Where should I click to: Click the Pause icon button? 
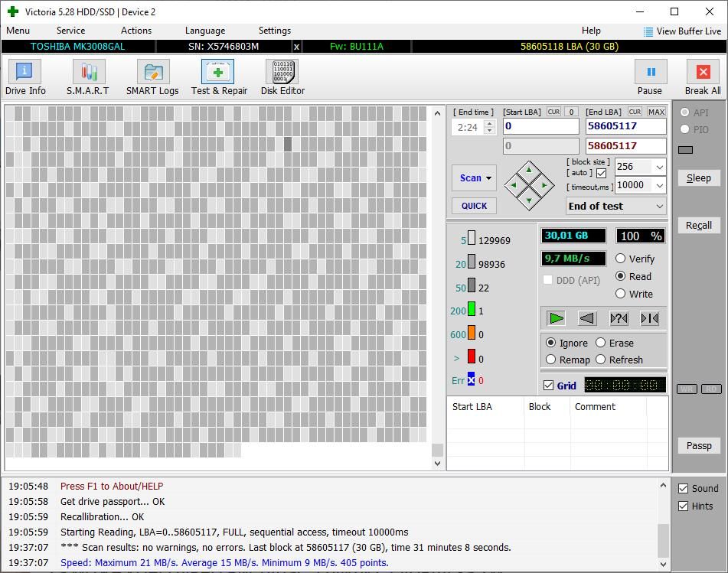point(651,72)
